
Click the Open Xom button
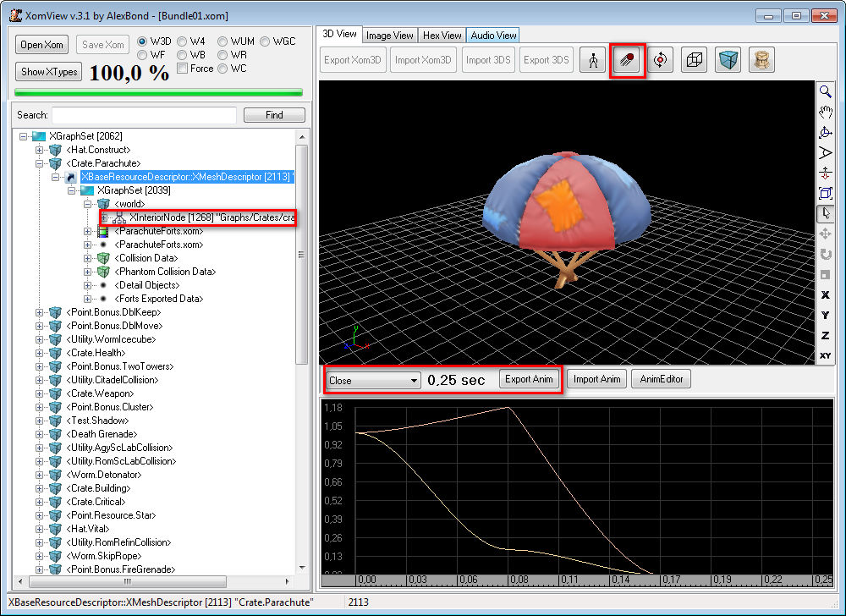point(42,45)
